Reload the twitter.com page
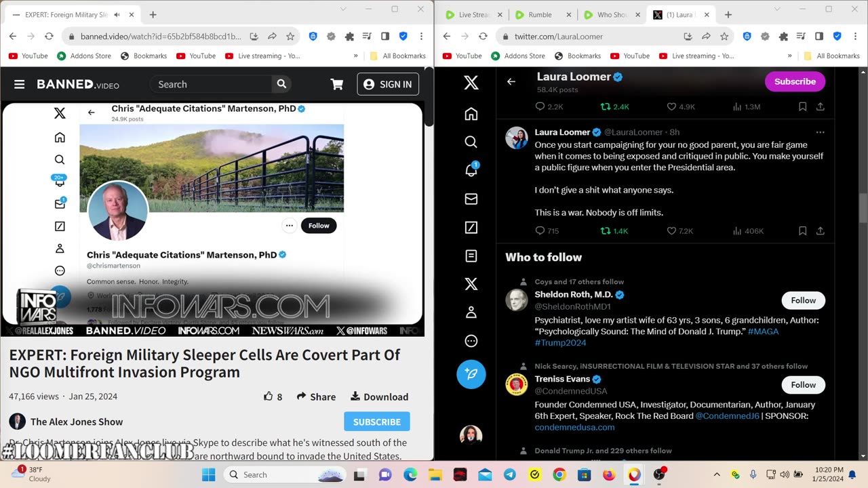 point(483,37)
